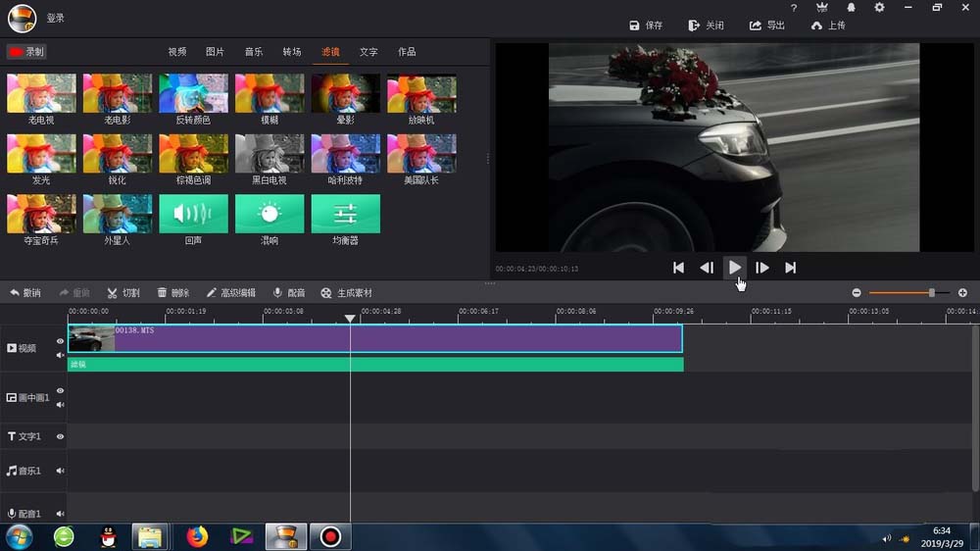Toggle visibility of the 视频 track
The width and height of the screenshot is (980, 551).
pos(60,341)
